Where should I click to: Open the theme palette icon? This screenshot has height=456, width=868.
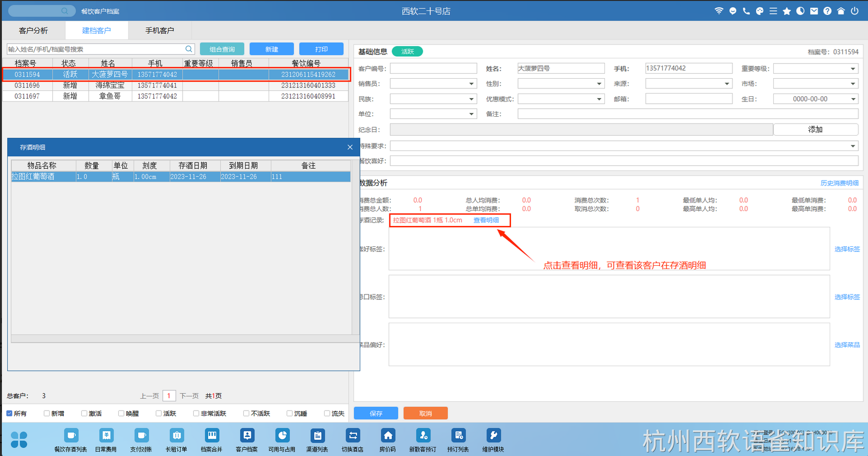point(759,11)
